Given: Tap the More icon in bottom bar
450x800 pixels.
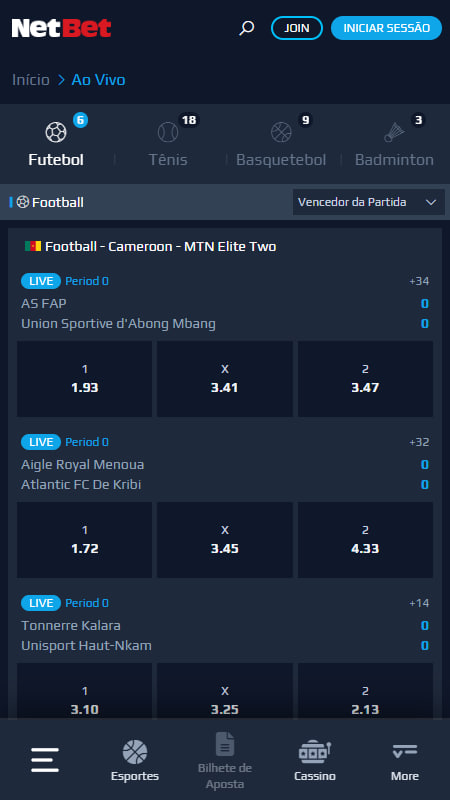Looking at the screenshot, I should click(405, 751).
